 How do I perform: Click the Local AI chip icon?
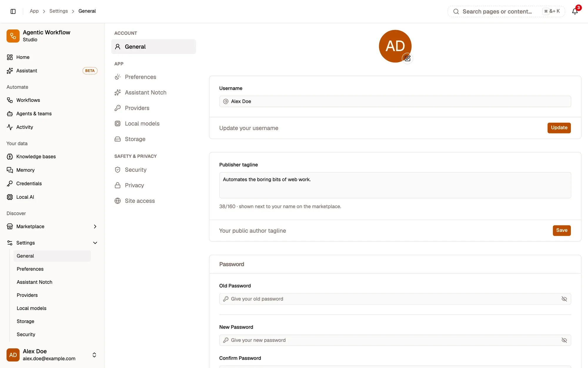[x=10, y=197]
